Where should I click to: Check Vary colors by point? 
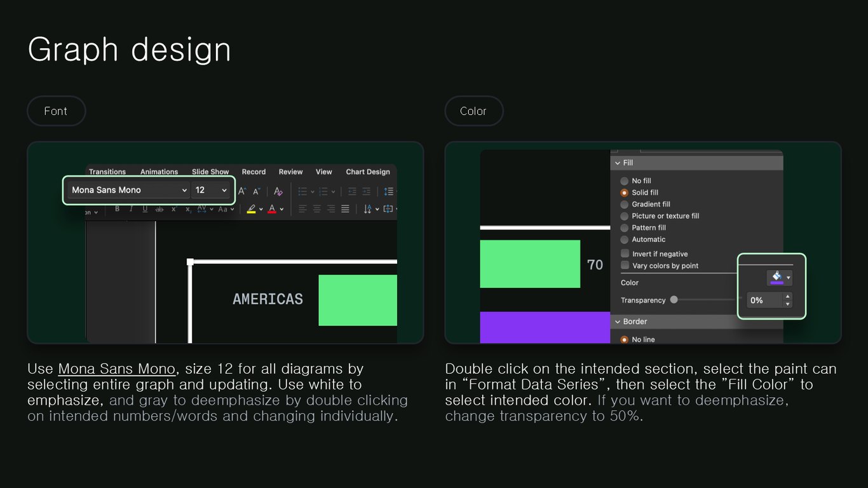(625, 266)
